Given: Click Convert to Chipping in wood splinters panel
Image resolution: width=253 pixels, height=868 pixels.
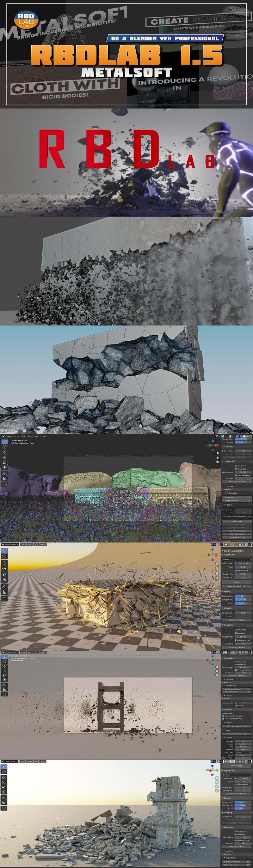Looking at the screenshot, I should click(237, 620).
